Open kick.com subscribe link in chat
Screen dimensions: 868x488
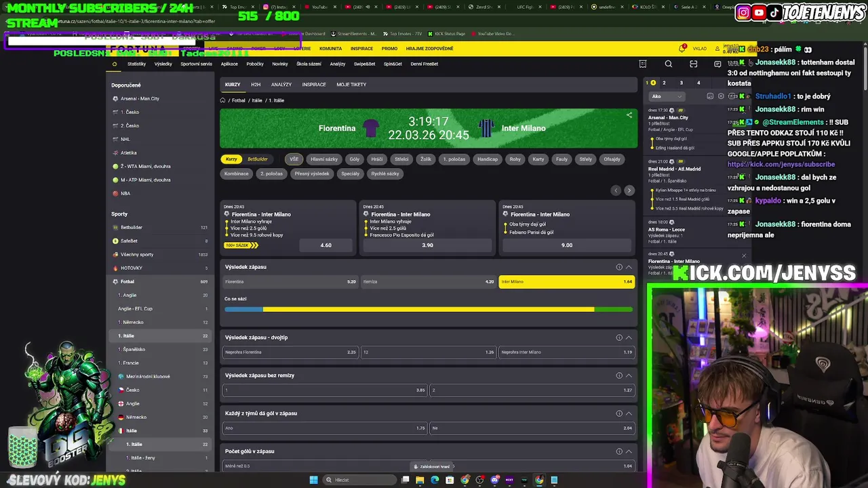point(781,165)
